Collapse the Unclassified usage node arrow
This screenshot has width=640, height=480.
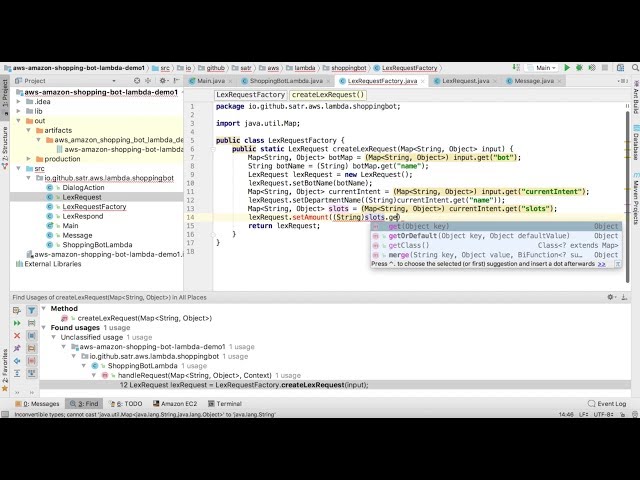tap(54, 337)
